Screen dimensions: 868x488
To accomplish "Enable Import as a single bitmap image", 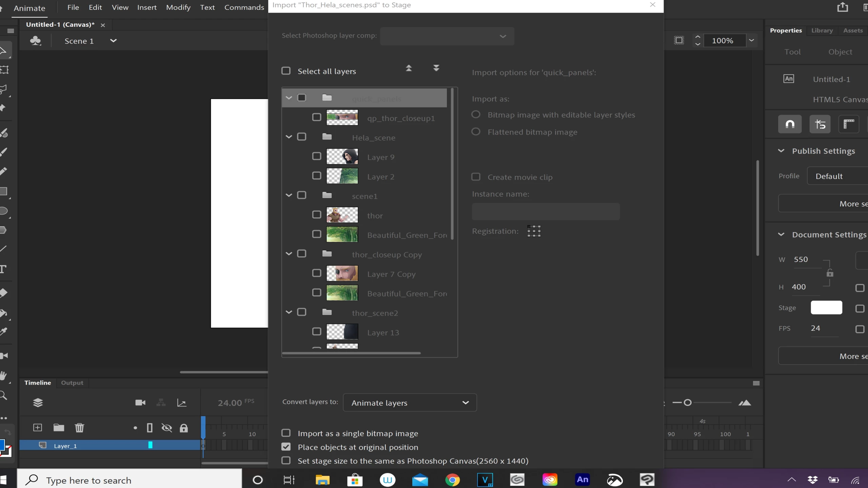I will [286, 433].
